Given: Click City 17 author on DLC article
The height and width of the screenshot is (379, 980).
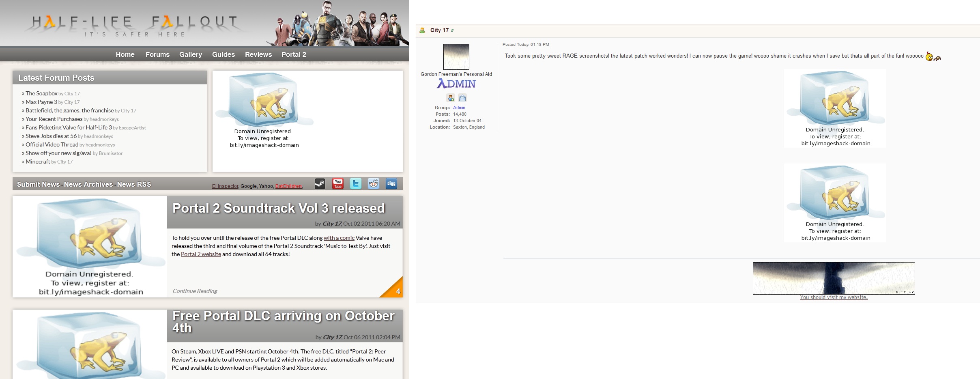Looking at the screenshot, I should pyautogui.click(x=333, y=337).
